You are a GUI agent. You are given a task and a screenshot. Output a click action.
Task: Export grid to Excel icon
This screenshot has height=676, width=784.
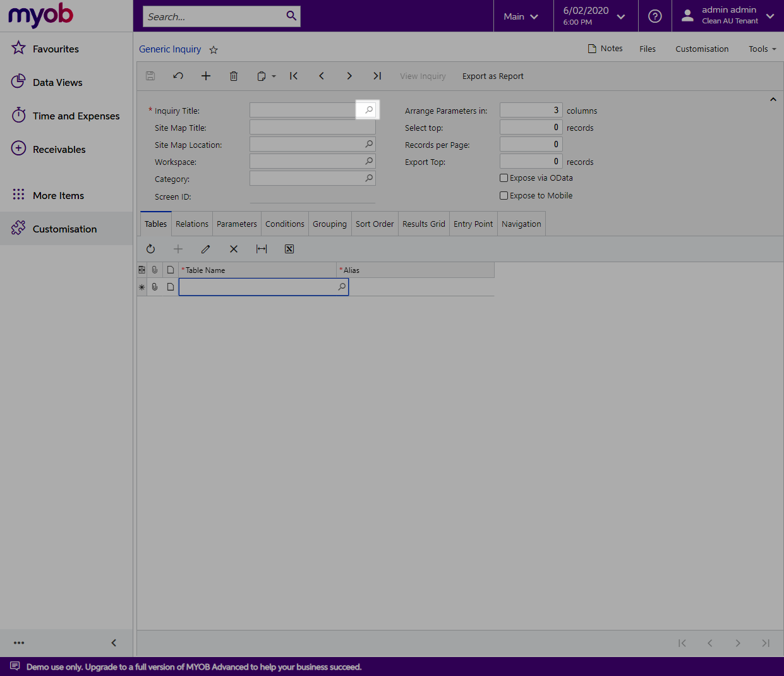click(x=289, y=249)
